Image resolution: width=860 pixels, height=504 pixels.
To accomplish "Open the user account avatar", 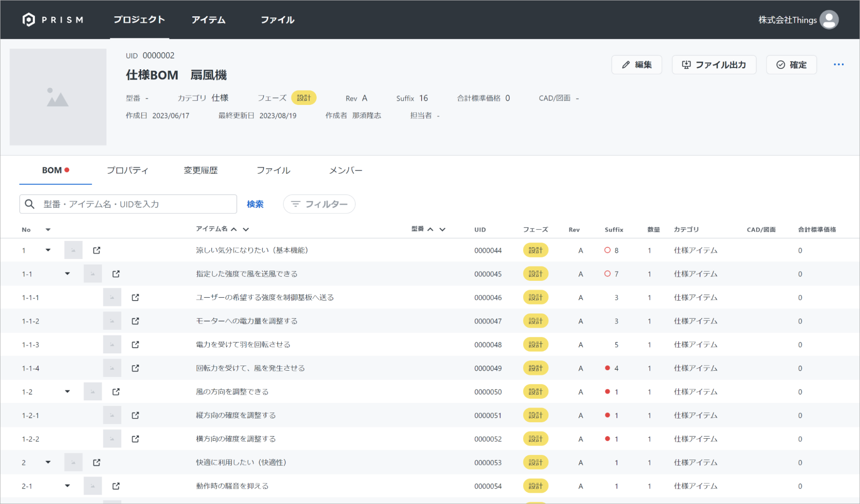I will (x=829, y=20).
